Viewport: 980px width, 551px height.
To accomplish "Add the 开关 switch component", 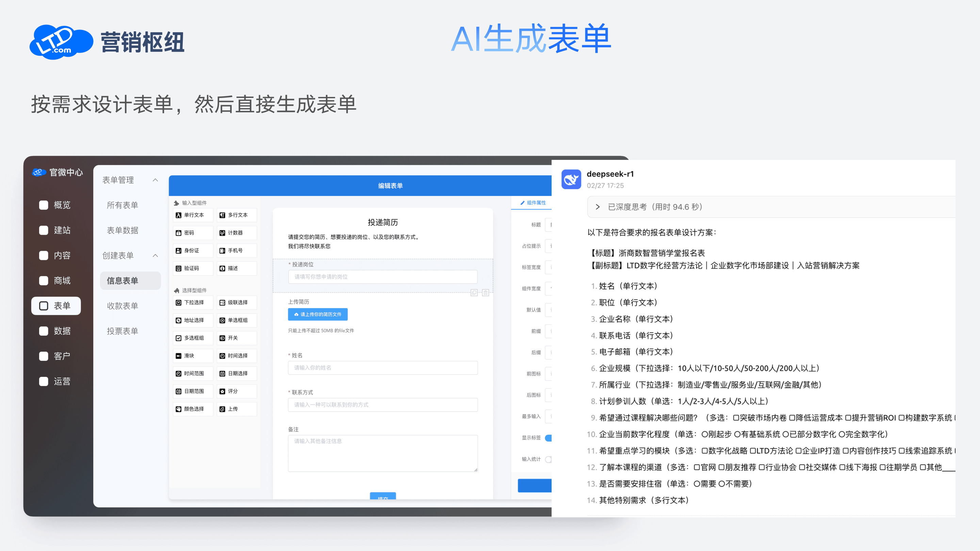I will coord(236,338).
